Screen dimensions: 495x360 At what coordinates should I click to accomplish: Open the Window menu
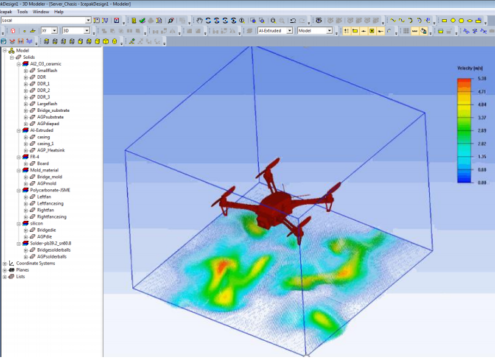pyautogui.click(x=41, y=12)
